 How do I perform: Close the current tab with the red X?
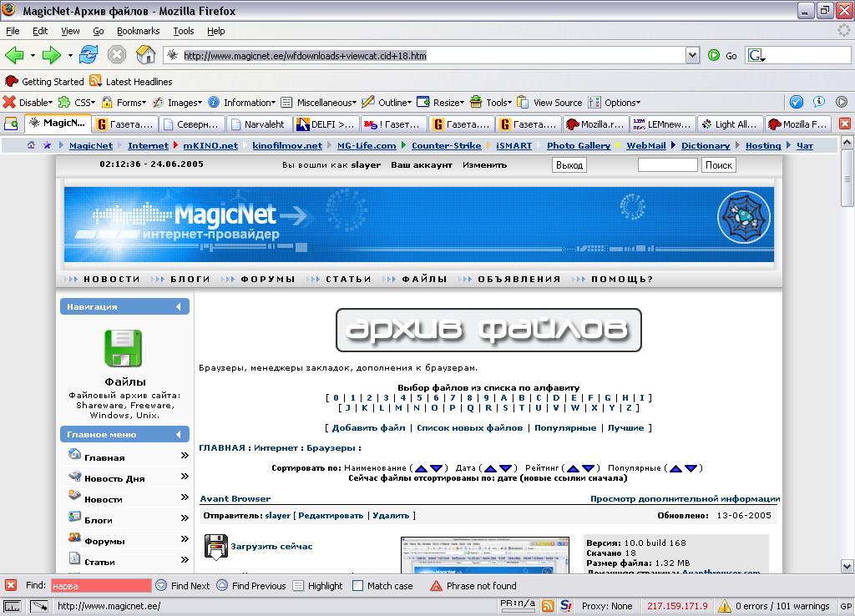(845, 124)
